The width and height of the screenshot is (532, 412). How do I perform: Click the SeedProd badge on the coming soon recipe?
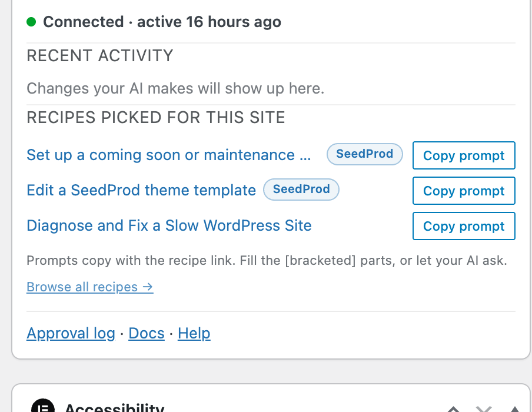click(365, 154)
